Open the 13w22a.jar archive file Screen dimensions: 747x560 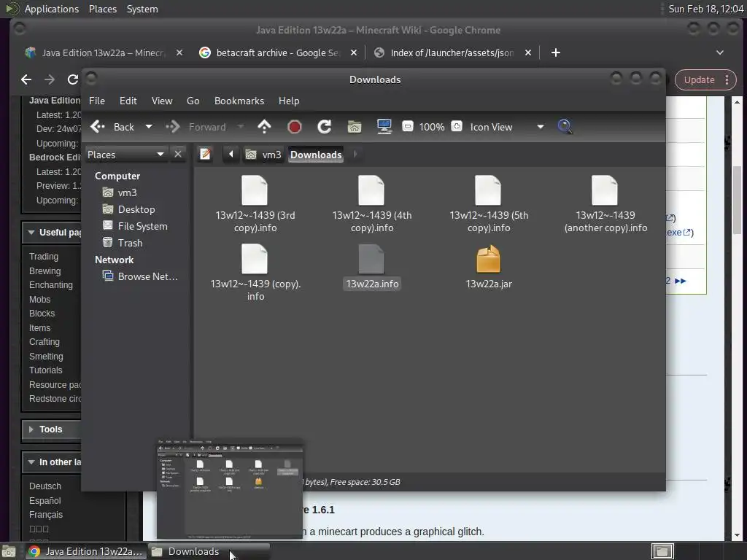[488, 267]
